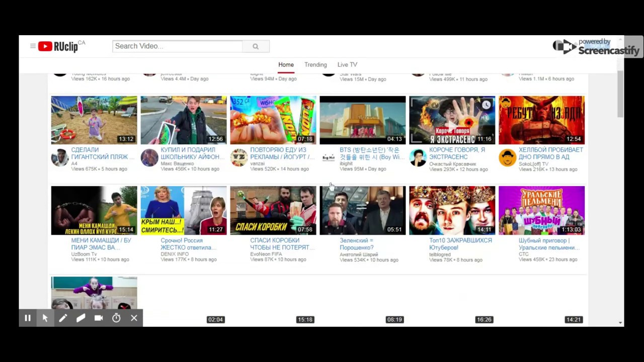
Task: Open title Топ10 ЗАЖРАВШИХСЯ Ютуберов!
Action: (x=460, y=244)
